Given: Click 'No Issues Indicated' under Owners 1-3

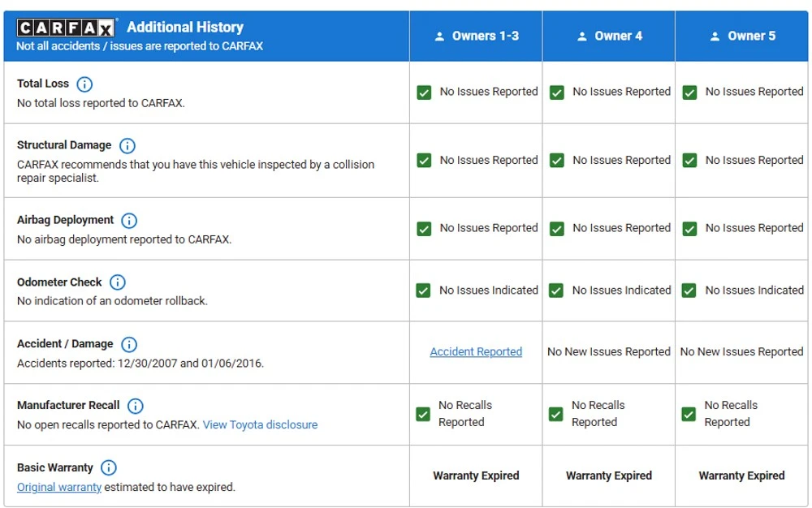Looking at the screenshot, I should [489, 291].
